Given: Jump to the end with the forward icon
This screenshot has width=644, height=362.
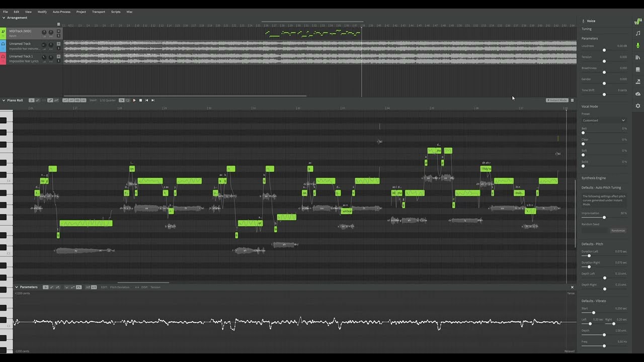Looking at the screenshot, I should [153, 100].
